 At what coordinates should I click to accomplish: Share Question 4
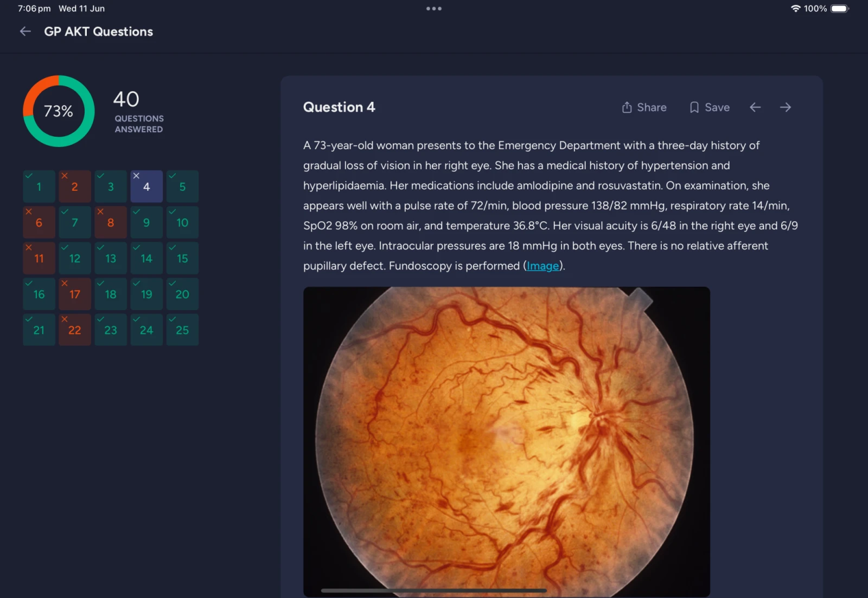(644, 107)
